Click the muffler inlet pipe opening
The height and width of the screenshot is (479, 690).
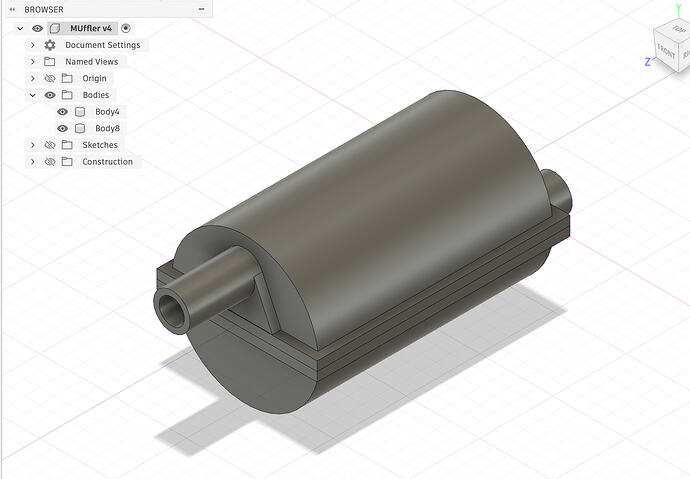171,311
